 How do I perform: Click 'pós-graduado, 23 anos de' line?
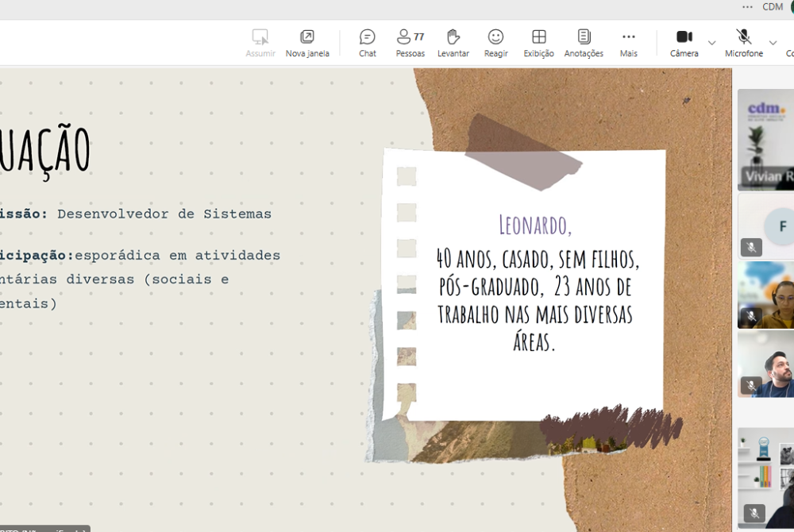click(x=535, y=287)
